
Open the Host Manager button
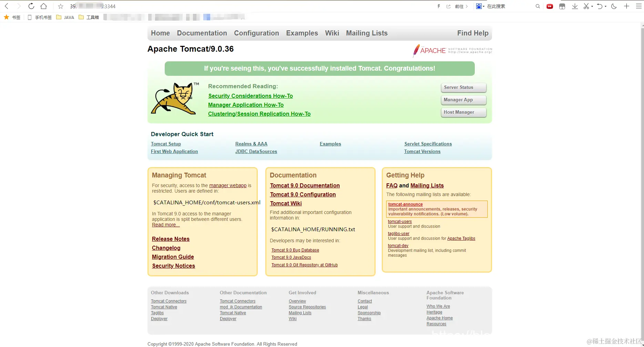pyautogui.click(x=463, y=112)
